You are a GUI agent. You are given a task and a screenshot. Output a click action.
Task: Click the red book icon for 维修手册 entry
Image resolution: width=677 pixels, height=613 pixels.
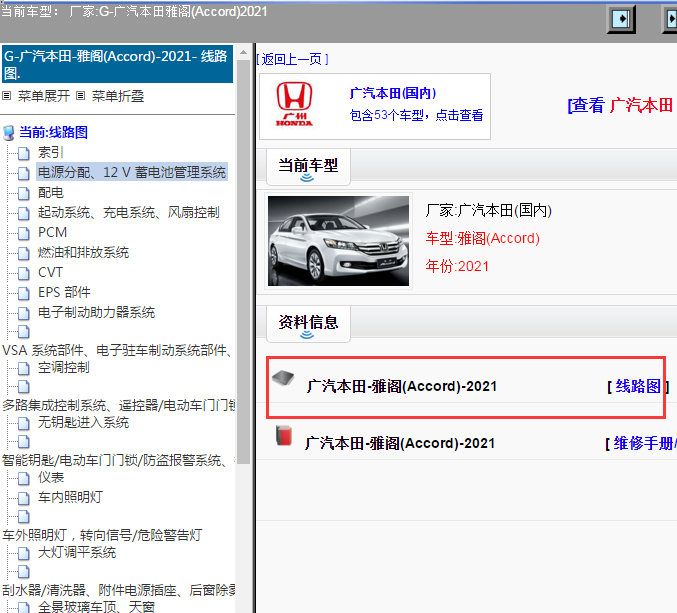[x=284, y=435]
